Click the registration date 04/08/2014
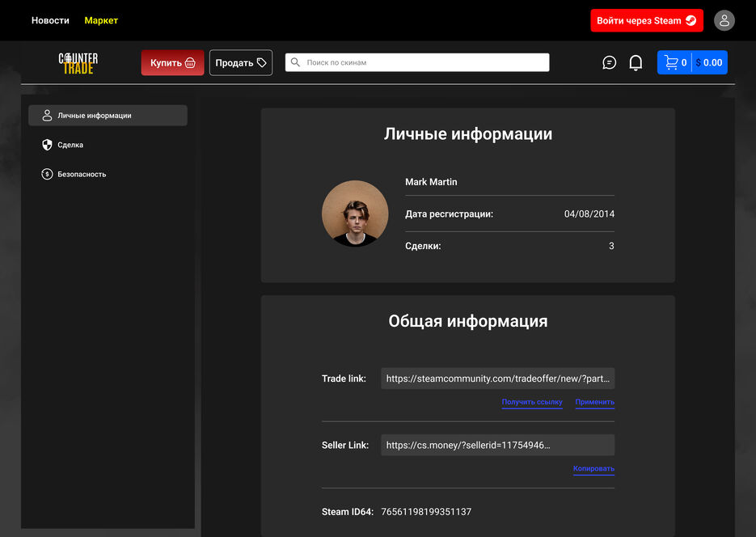Image resolution: width=756 pixels, height=537 pixels. point(589,214)
